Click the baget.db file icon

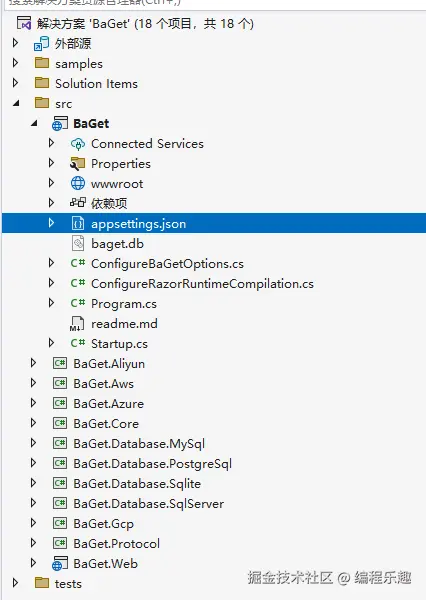78,244
